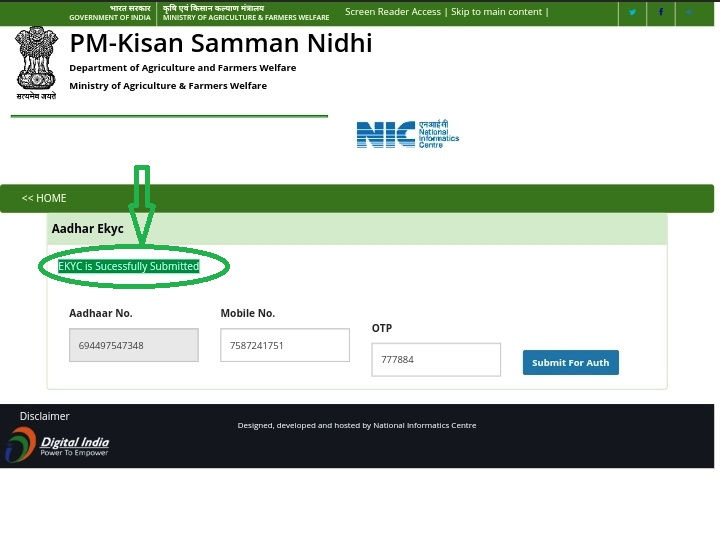Click the Indian national emblem logo
720x536 pixels.
pos(36,63)
